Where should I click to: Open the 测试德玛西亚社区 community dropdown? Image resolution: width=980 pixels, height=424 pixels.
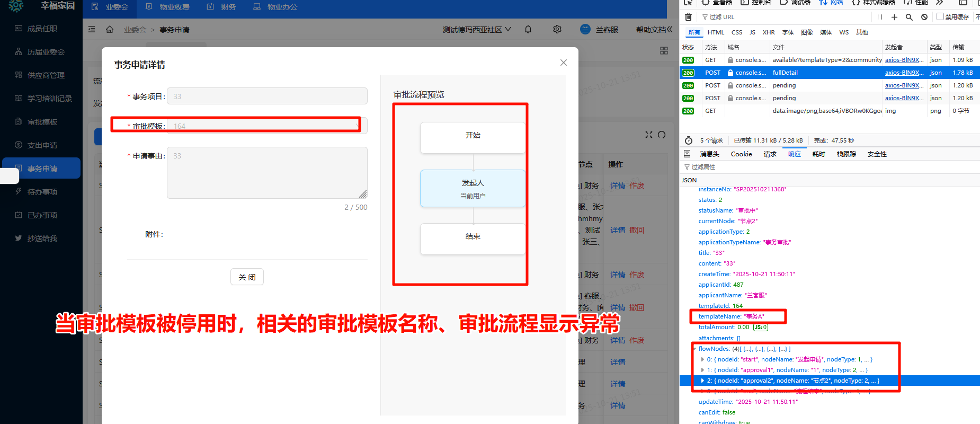point(477,30)
